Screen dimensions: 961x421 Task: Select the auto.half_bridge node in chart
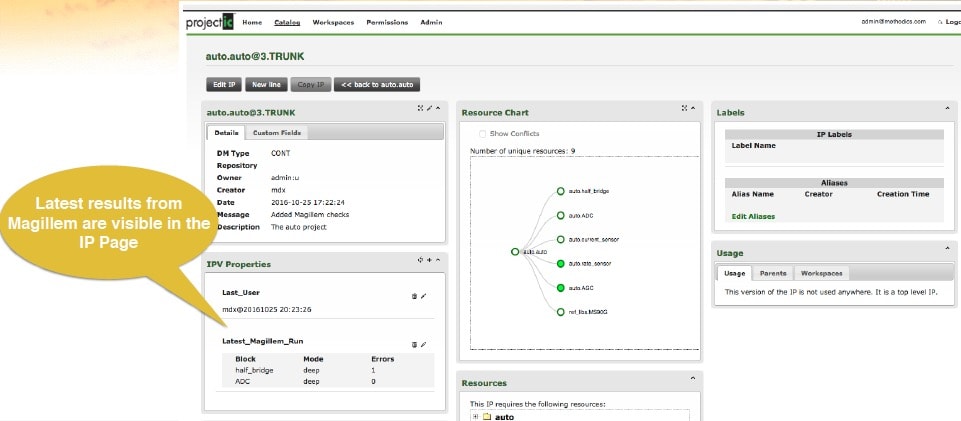560,191
